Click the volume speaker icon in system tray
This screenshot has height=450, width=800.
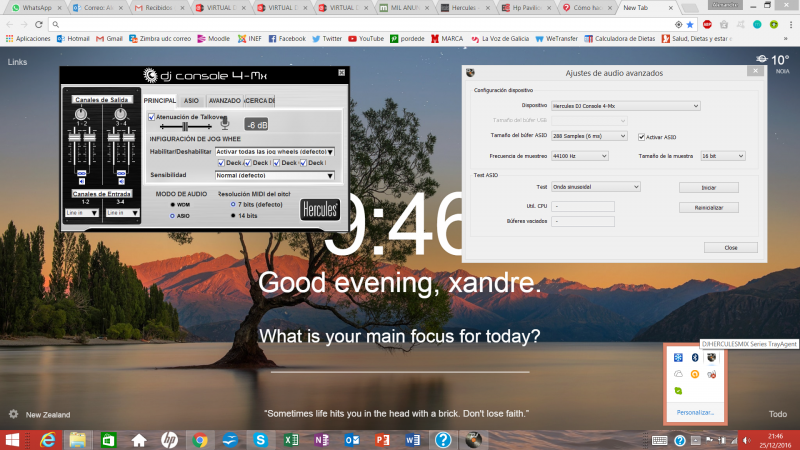[x=746, y=440]
